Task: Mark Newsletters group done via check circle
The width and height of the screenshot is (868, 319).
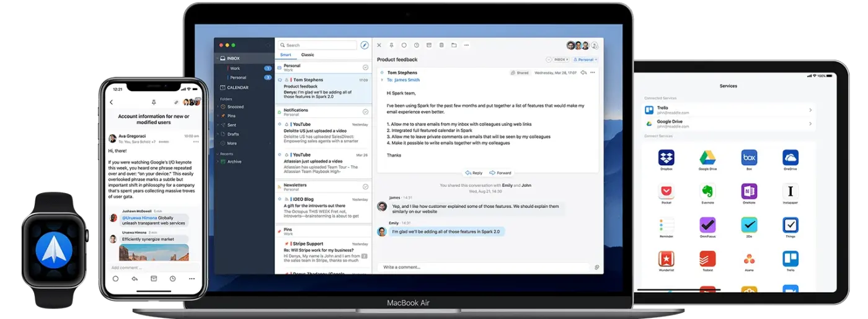Action: click(x=366, y=187)
